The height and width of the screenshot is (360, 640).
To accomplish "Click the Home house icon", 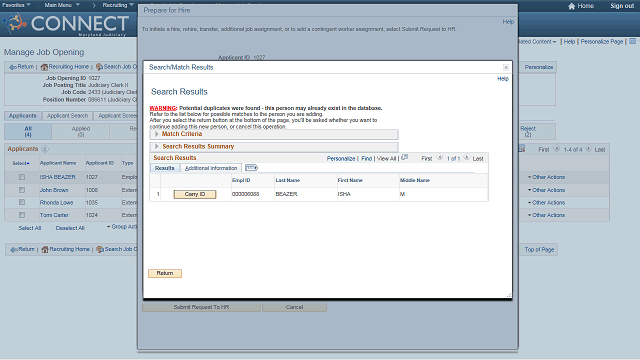I will pyautogui.click(x=571, y=6).
